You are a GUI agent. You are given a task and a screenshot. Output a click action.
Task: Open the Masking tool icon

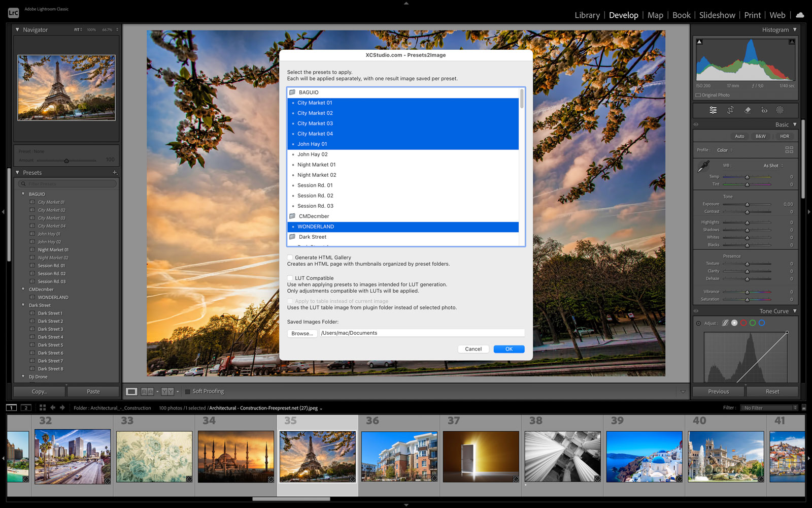click(x=780, y=110)
